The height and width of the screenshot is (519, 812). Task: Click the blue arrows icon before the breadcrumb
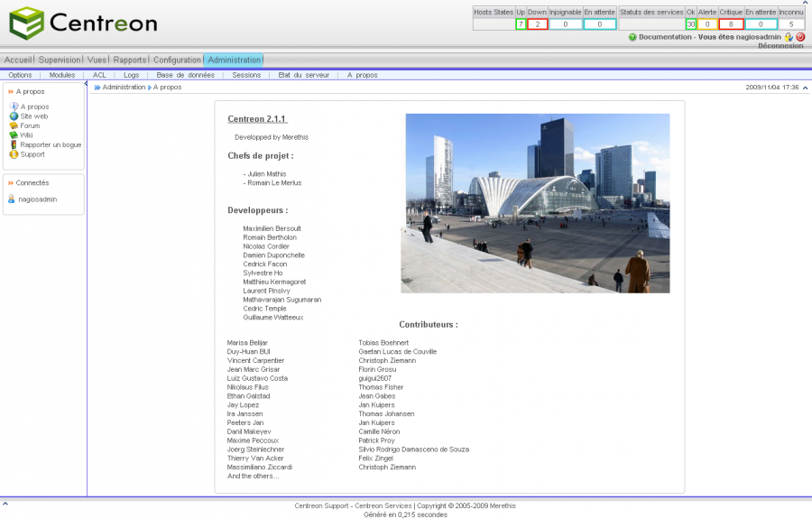[97, 88]
